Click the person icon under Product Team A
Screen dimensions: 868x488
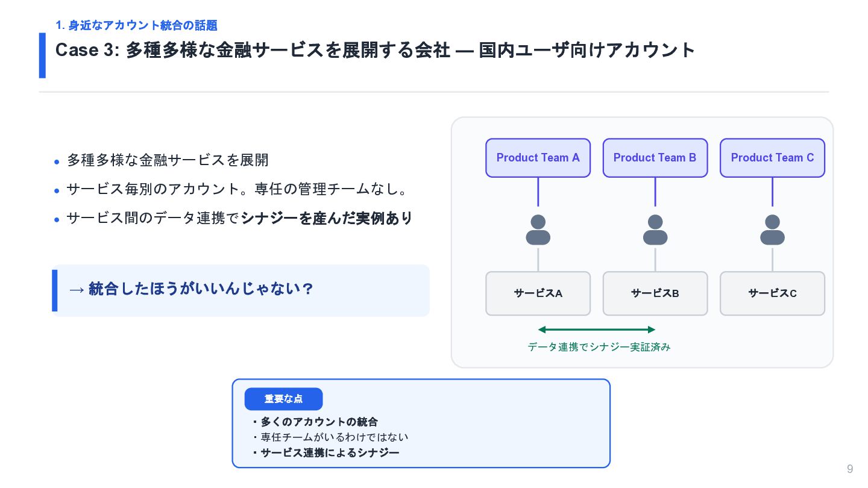click(538, 230)
